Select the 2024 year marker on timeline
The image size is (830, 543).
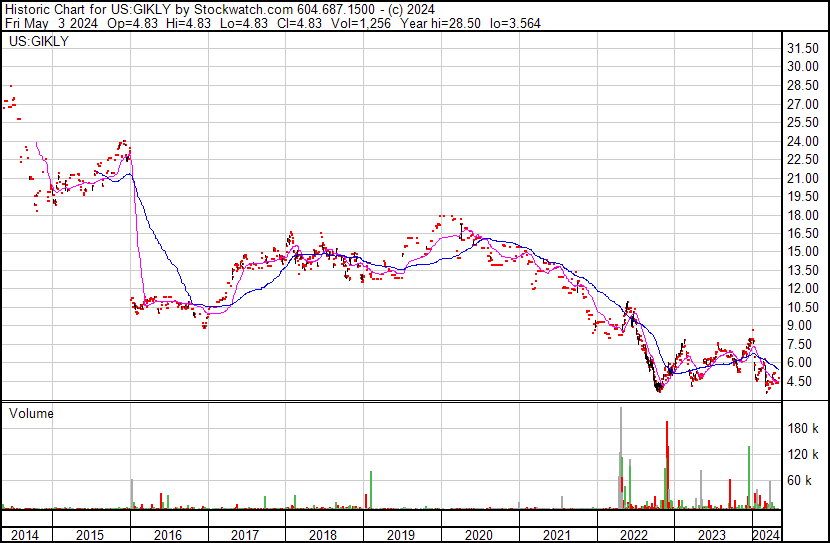pos(766,535)
